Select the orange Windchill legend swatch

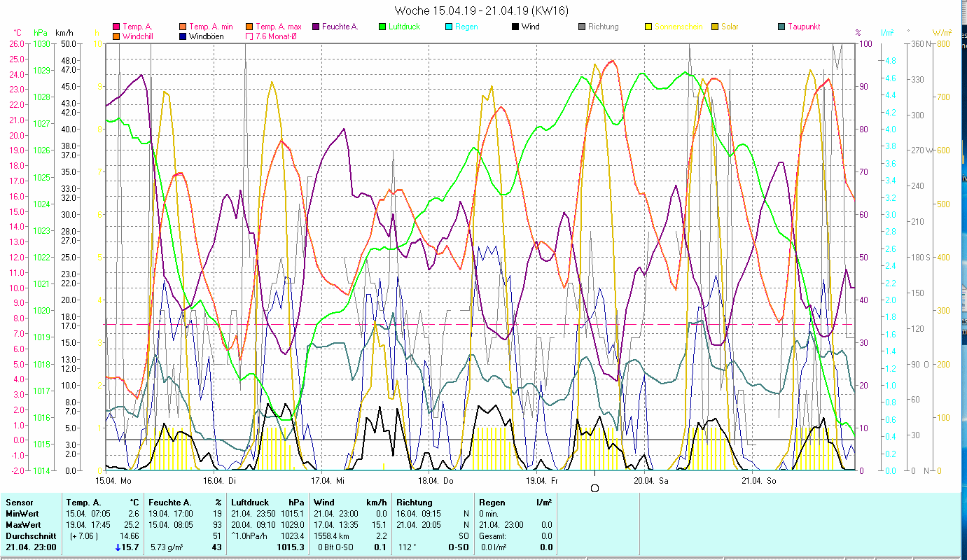click(x=116, y=36)
